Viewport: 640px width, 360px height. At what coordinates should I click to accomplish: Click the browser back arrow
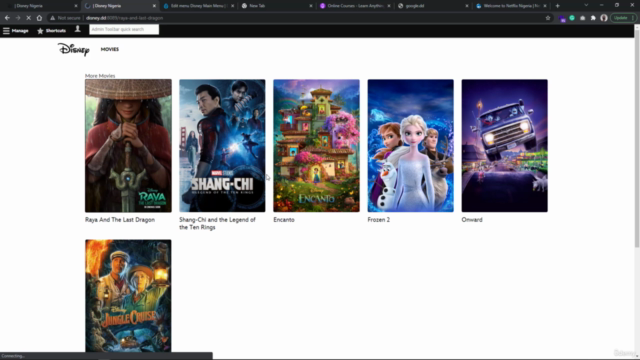point(7,18)
